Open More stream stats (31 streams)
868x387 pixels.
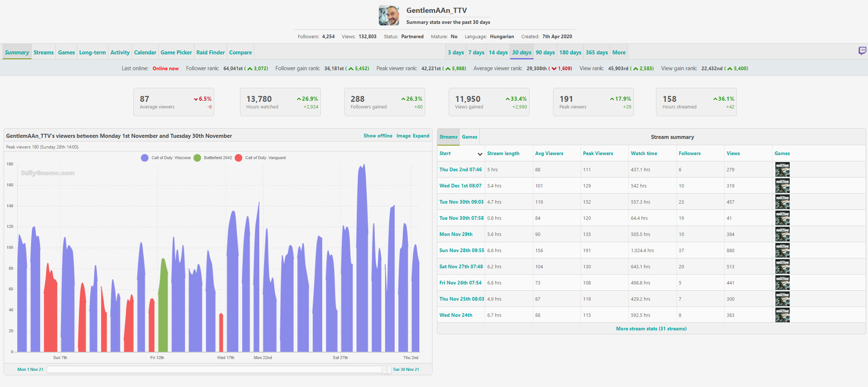click(x=651, y=329)
